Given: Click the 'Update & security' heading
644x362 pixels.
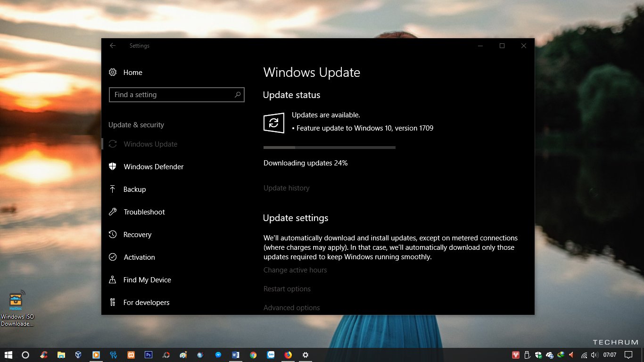Looking at the screenshot, I should click(x=136, y=125).
